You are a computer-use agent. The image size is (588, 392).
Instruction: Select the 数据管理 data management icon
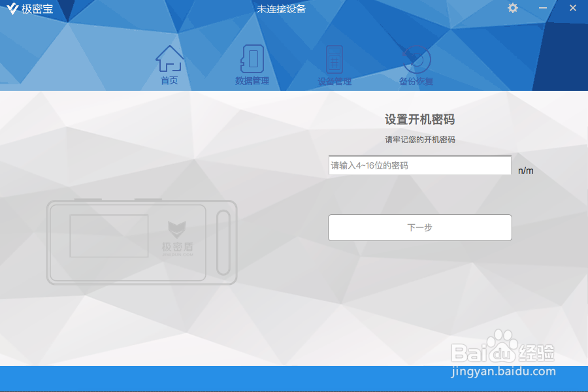click(251, 57)
